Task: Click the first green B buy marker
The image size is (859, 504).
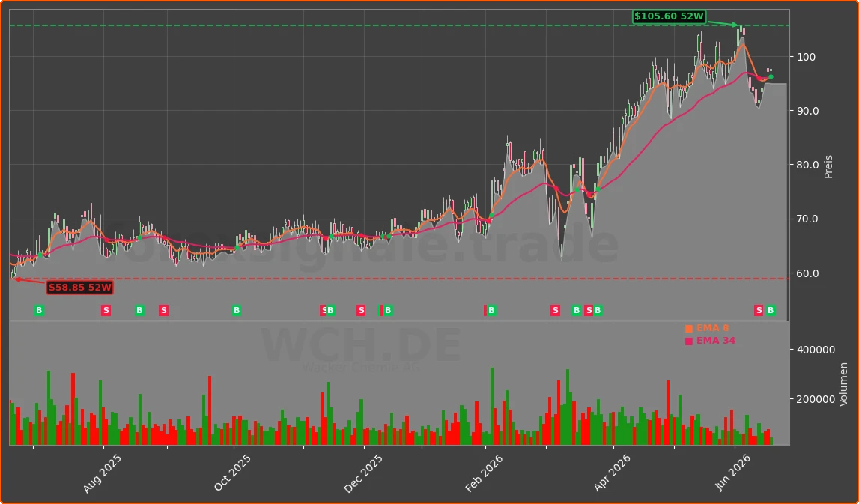Action: click(x=39, y=311)
